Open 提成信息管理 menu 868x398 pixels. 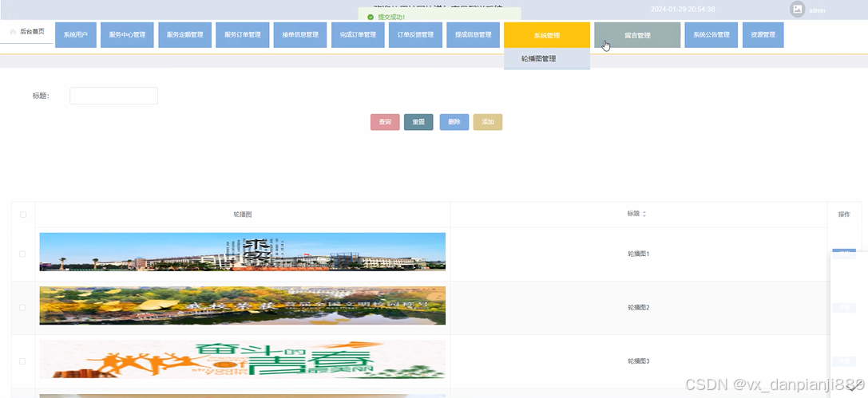coord(474,35)
